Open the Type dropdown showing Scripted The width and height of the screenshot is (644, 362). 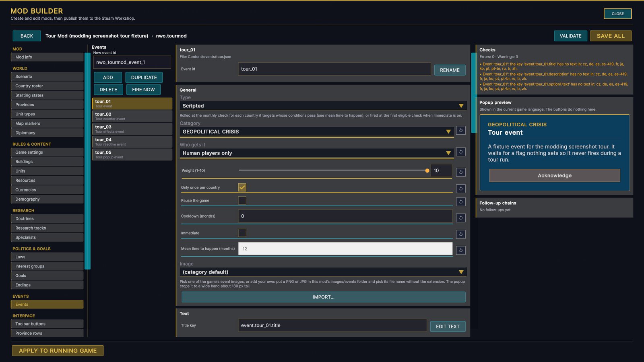[x=323, y=106]
